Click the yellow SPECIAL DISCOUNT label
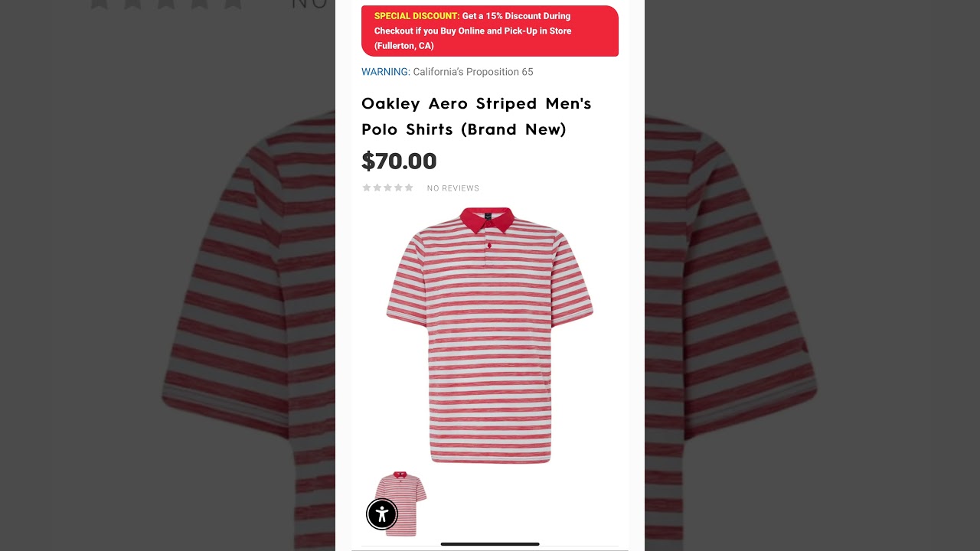 point(417,16)
